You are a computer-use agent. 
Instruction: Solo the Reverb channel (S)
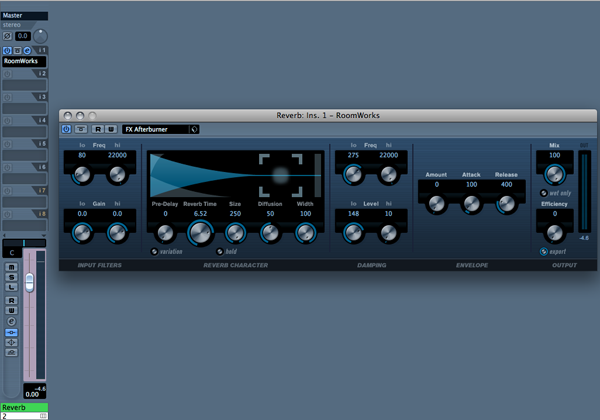[11, 277]
